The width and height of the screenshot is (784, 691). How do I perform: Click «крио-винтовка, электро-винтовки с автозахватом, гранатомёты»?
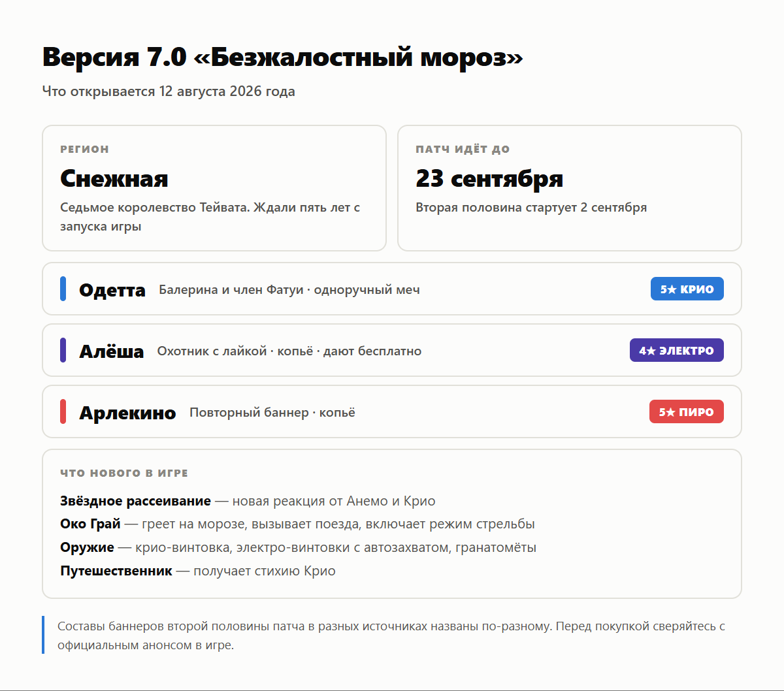click(x=336, y=547)
